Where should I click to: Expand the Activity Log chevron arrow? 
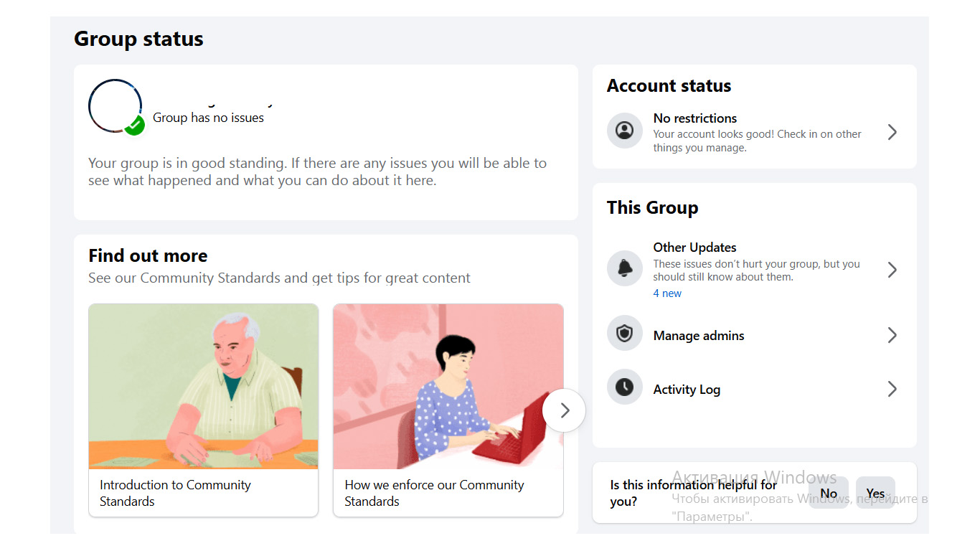click(x=892, y=389)
